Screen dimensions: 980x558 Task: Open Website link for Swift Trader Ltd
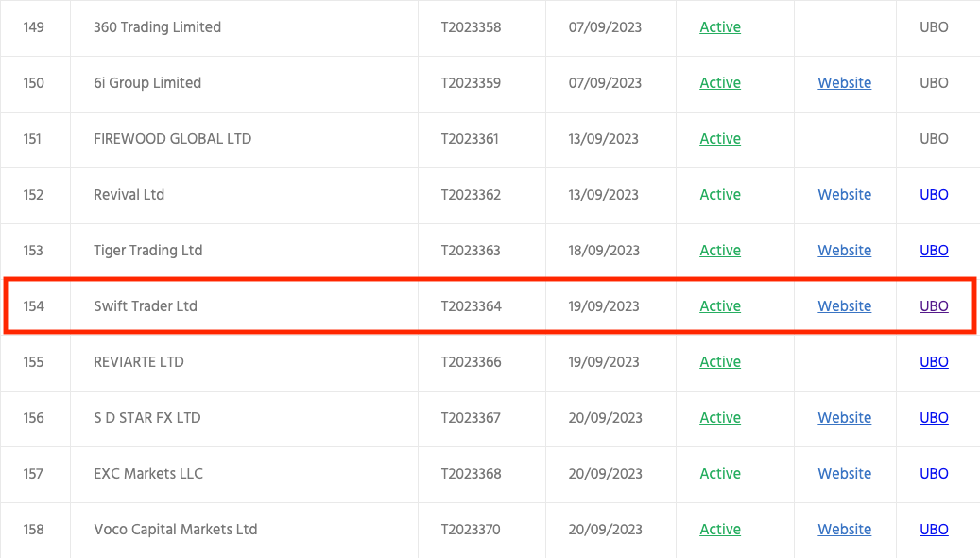coord(844,305)
